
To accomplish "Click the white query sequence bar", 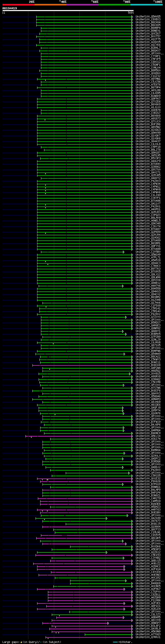I will pyautogui.click(x=68, y=11).
